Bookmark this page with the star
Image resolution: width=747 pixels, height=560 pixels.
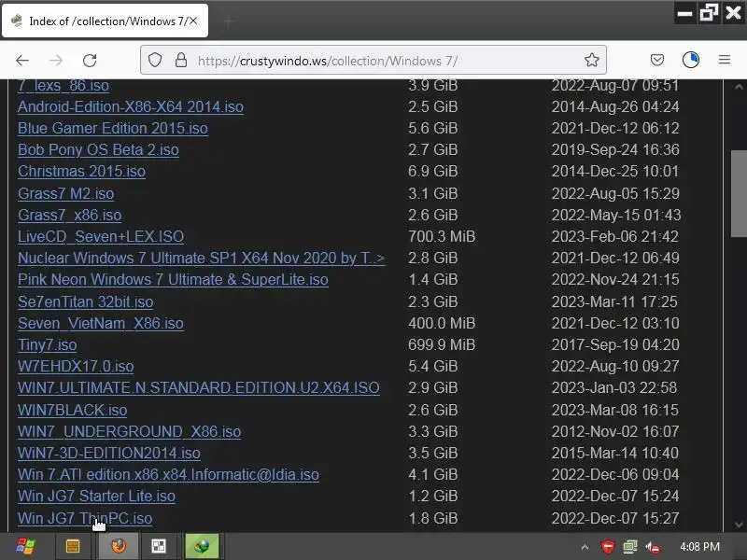(592, 60)
